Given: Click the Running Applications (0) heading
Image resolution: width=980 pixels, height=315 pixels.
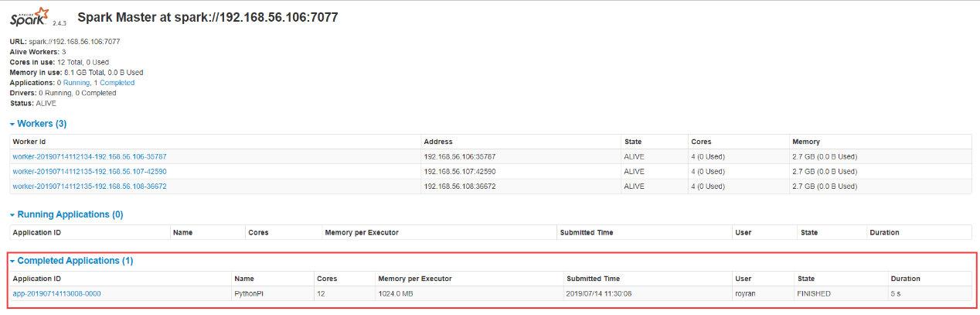Looking at the screenshot, I should click(x=70, y=214).
